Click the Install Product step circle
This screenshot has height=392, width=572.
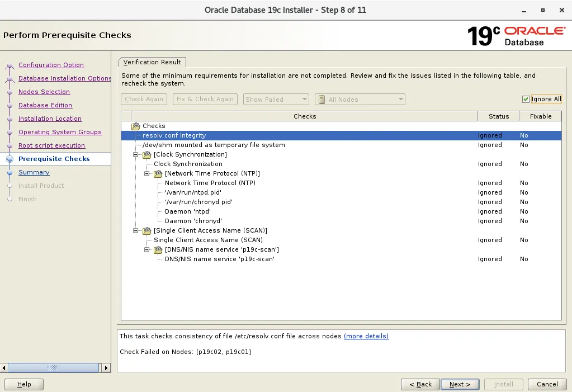[x=10, y=186]
